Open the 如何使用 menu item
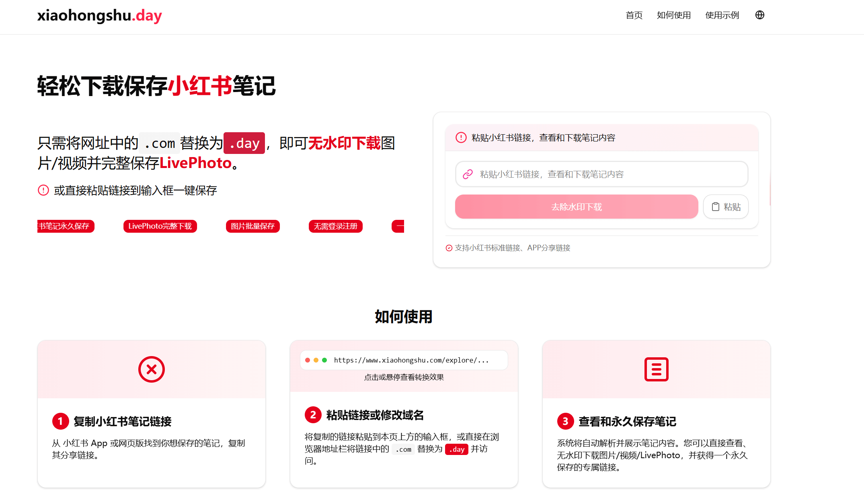 pyautogui.click(x=673, y=15)
